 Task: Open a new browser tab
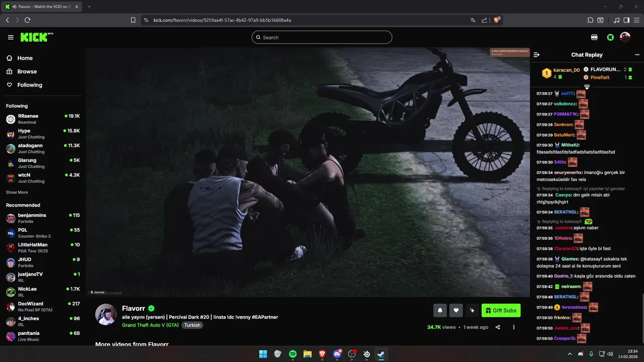point(89,7)
